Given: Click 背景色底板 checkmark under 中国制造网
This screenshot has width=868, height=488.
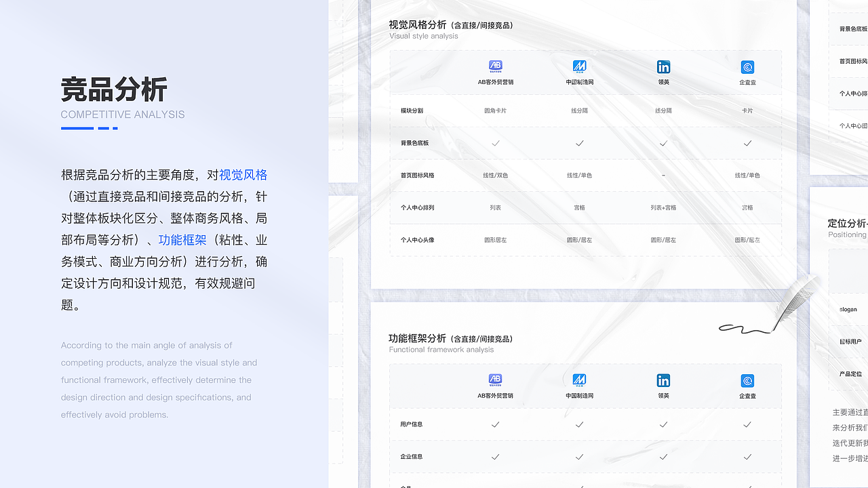Looking at the screenshot, I should click(579, 143).
